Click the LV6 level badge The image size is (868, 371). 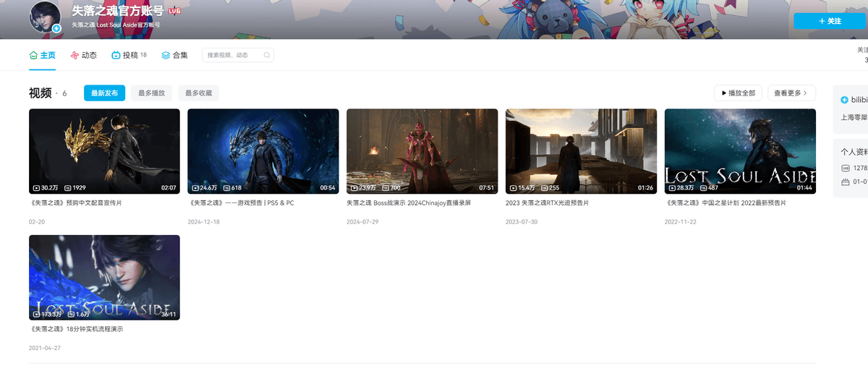coord(174,12)
